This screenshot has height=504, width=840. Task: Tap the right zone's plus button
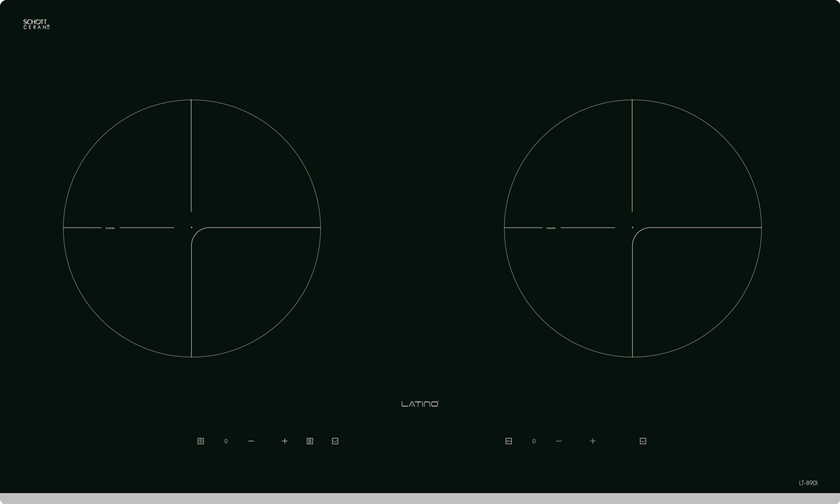(x=593, y=441)
